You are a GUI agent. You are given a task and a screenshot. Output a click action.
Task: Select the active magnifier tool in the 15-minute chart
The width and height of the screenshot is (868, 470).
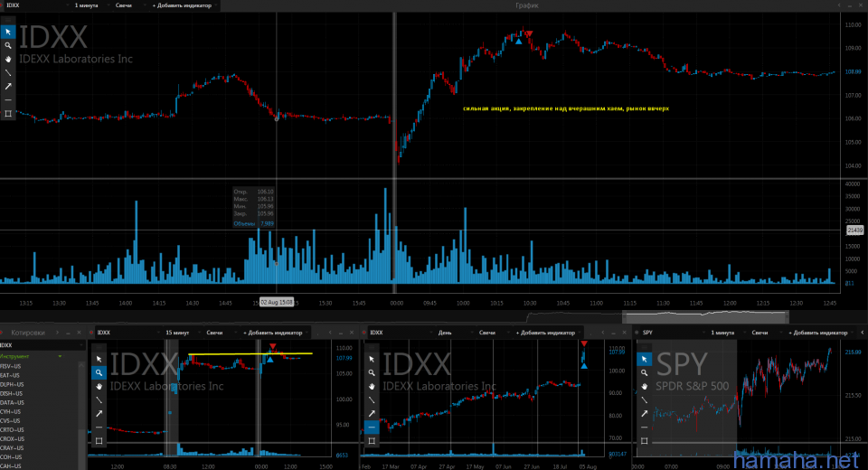click(x=99, y=372)
